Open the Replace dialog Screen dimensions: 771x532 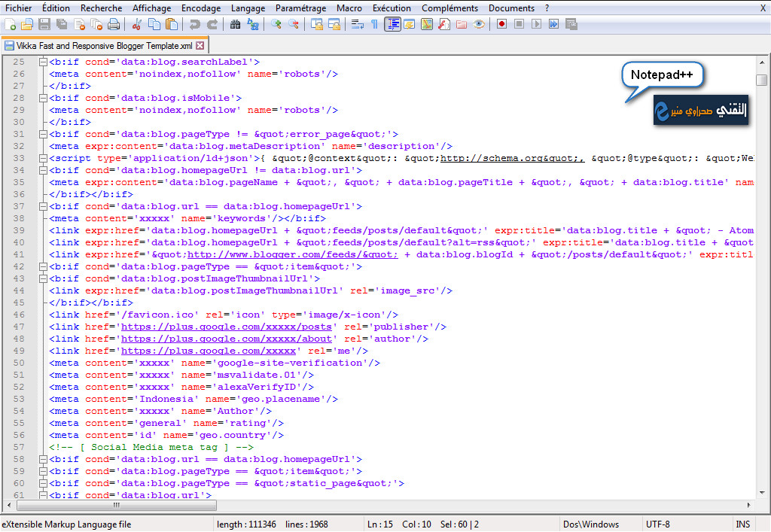253,25
